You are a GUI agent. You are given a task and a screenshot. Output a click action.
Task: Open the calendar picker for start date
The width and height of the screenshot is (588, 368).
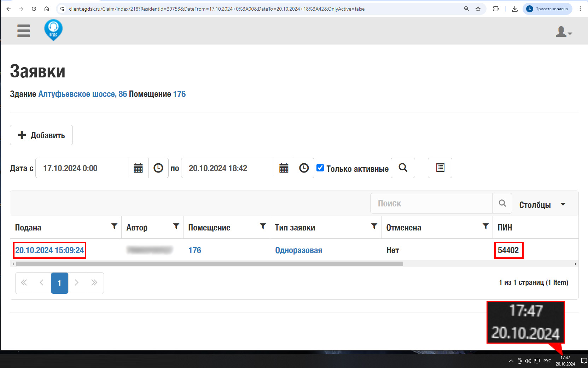point(138,168)
